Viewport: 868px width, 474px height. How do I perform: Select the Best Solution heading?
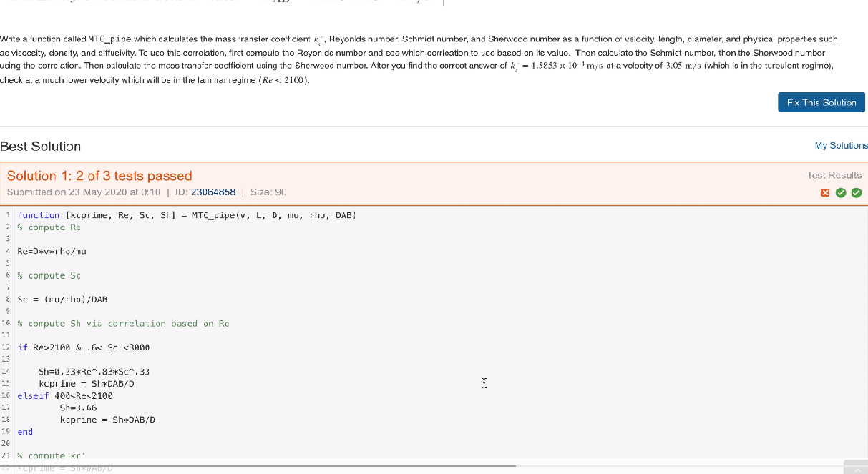click(x=39, y=146)
